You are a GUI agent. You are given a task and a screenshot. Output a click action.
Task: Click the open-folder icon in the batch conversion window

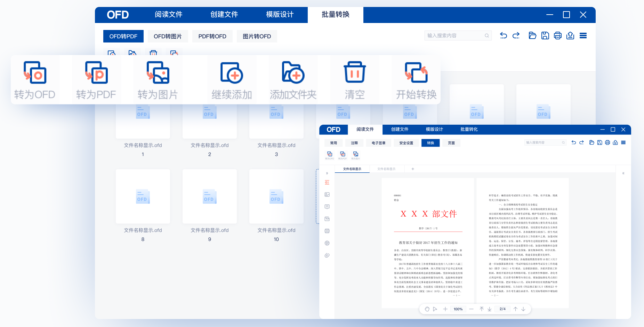pyautogui.click(x=532, y=36)
